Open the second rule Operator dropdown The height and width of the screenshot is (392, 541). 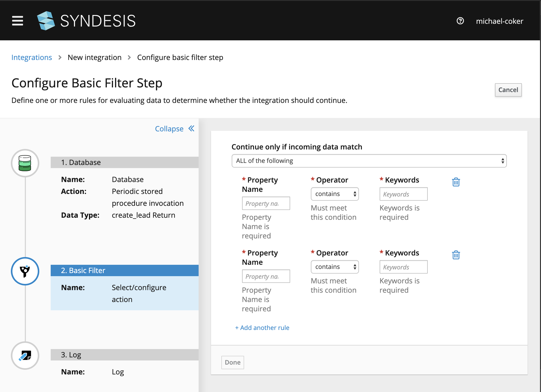(335, 267)
